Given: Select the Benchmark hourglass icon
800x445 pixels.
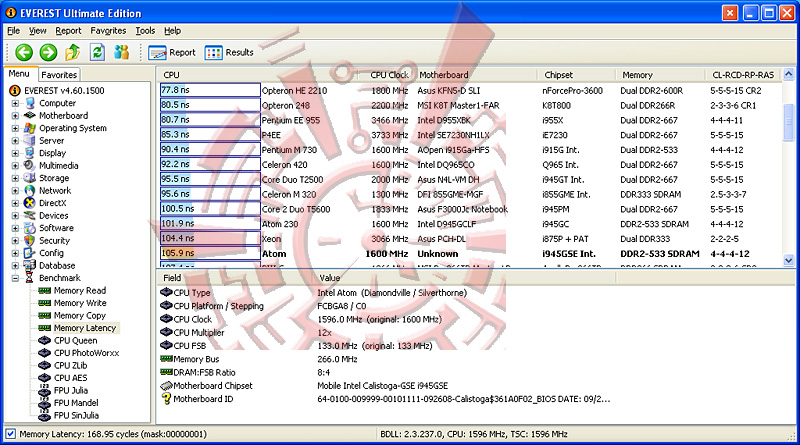Looking at the screenshot, I should click(30, 278).
